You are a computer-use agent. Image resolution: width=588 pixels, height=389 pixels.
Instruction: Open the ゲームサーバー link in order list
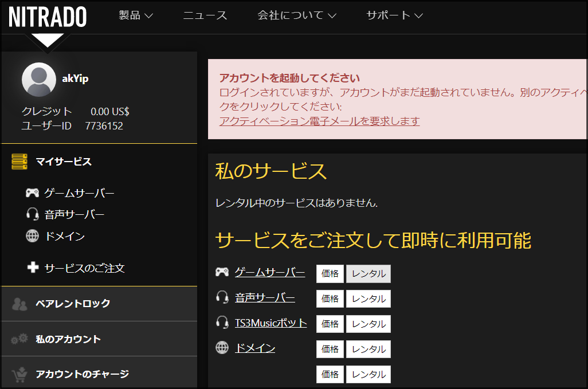(x=270, y=272)
